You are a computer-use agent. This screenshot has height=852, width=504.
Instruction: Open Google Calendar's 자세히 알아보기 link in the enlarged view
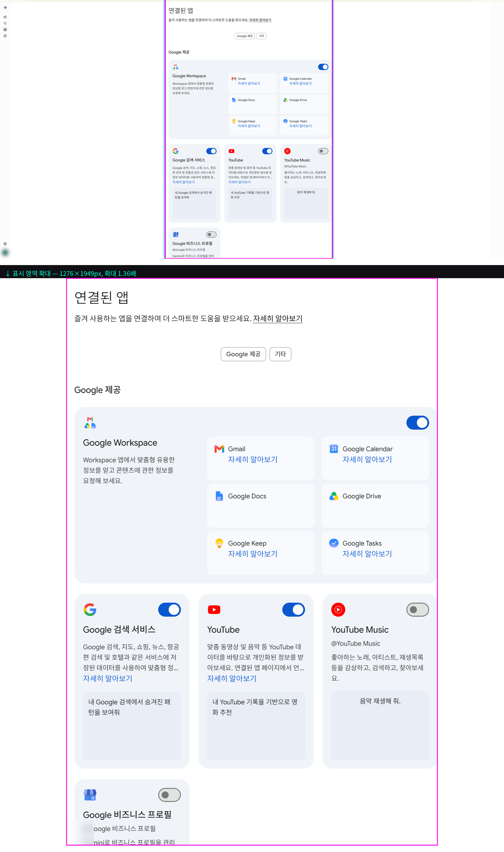(367, 459)
